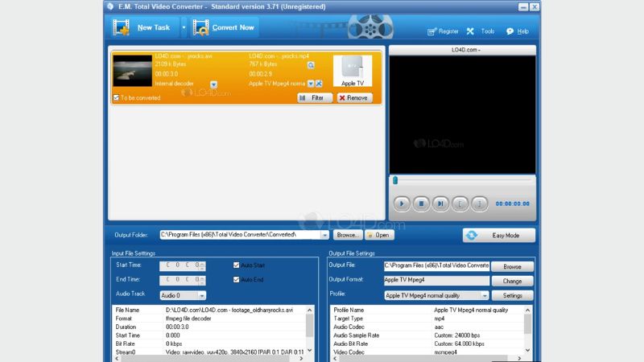The image size is (644, 362).
Task: Click the preview timecode 00:00:00.00
Action: click(513, 204)
